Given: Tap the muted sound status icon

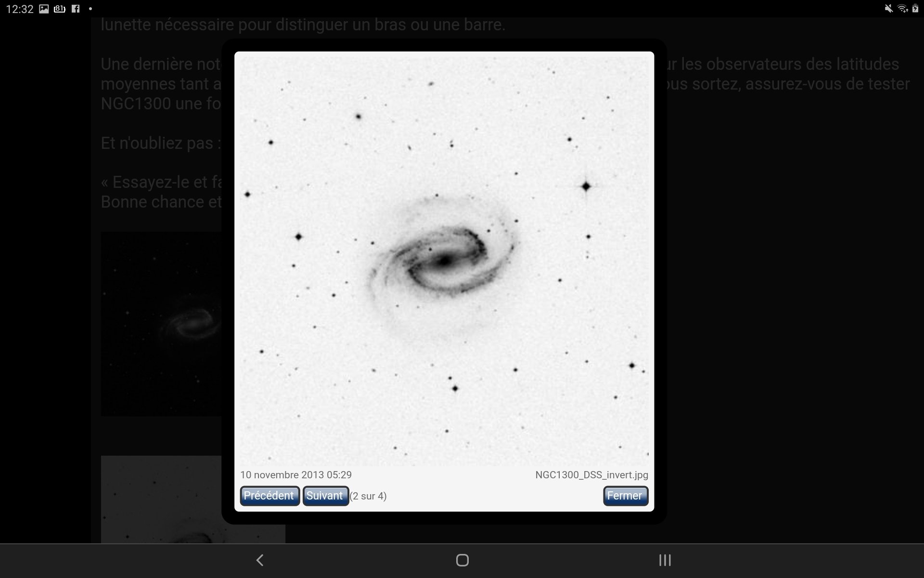Looking at the screenshot, I should click(x=888, y=9).
